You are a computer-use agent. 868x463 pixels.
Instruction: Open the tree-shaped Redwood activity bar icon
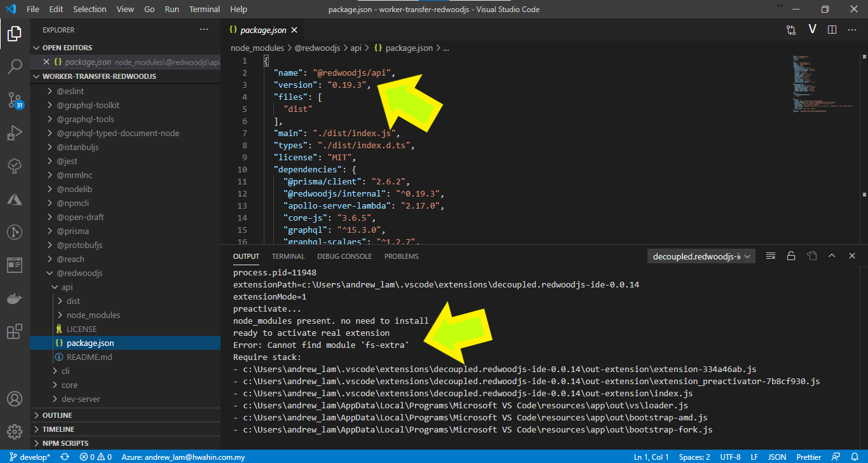coord(15,166)
